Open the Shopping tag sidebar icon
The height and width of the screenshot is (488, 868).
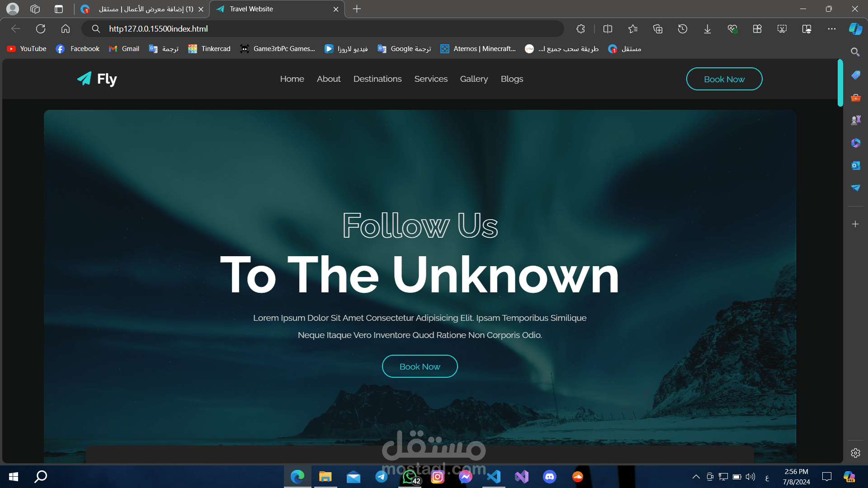tap(855, 75)
